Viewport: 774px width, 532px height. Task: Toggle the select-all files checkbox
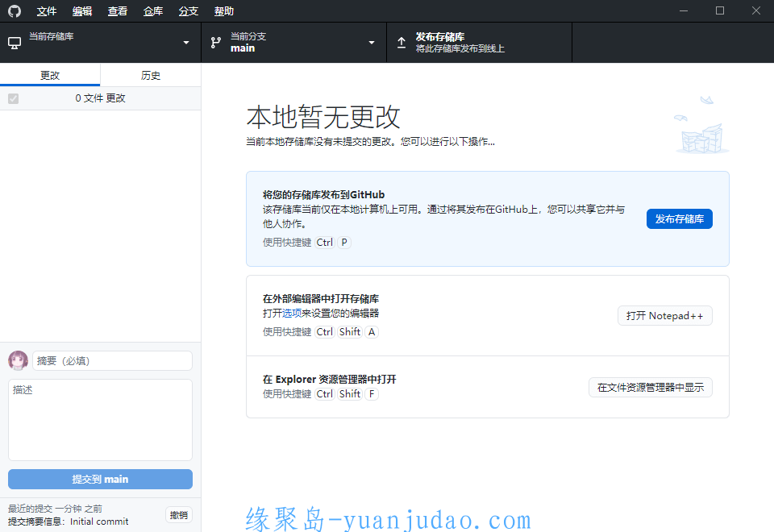tap(13, 98)
